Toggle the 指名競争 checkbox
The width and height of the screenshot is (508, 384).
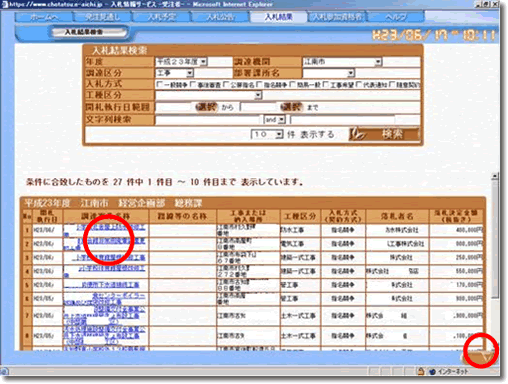click(x=260, y=84)
